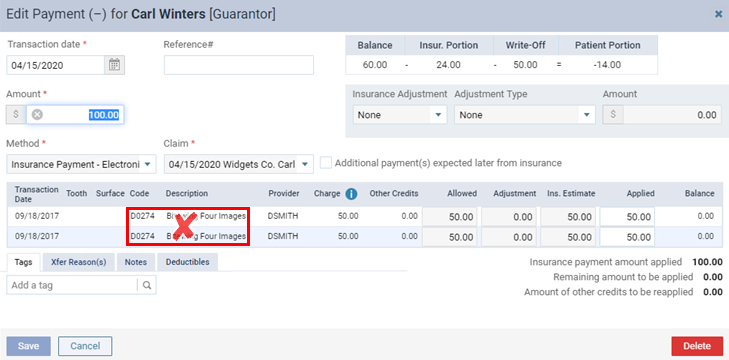The width and height of the screenshot is (729, 360).
Task: Open the Method dropdown
Action: 81,164
